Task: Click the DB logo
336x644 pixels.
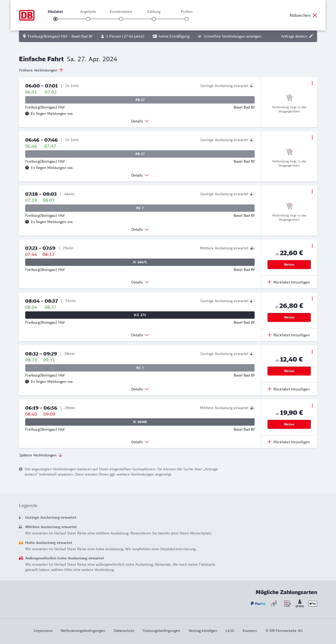Action: (x=27, y=15)
